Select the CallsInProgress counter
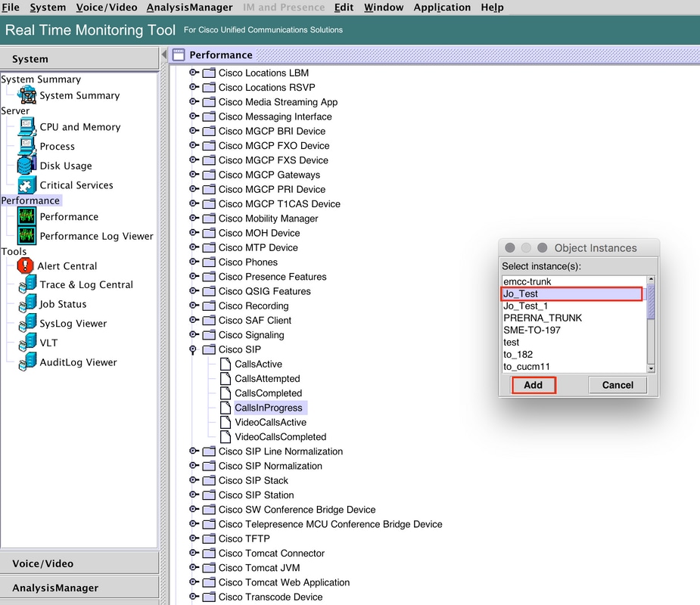Screen dimensions: 700x605 269,408
